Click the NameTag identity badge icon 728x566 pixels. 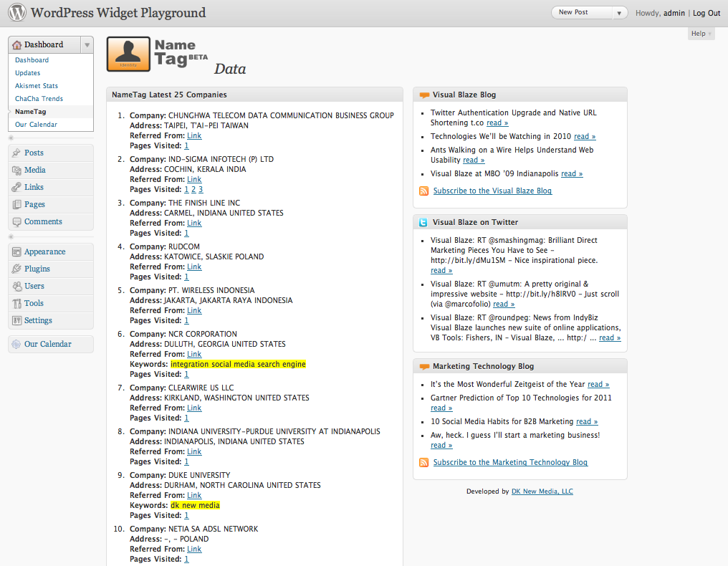(128, 54)
